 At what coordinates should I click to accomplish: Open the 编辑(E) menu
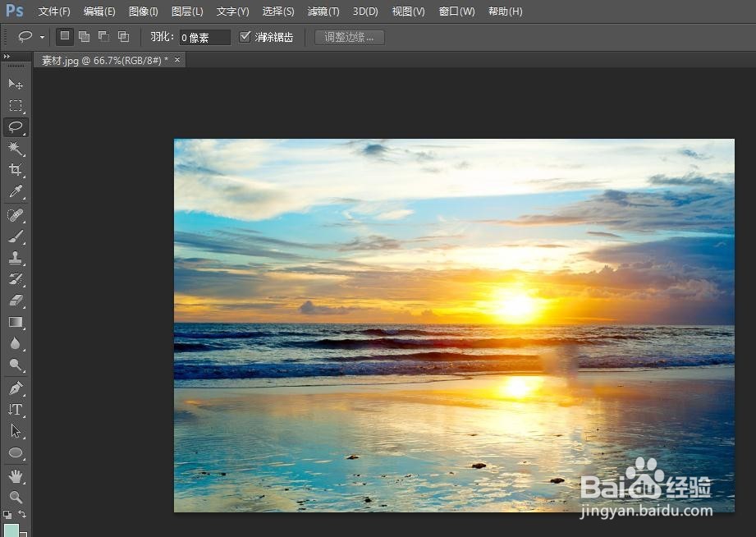pyautogui.click(x=99, y=11)
